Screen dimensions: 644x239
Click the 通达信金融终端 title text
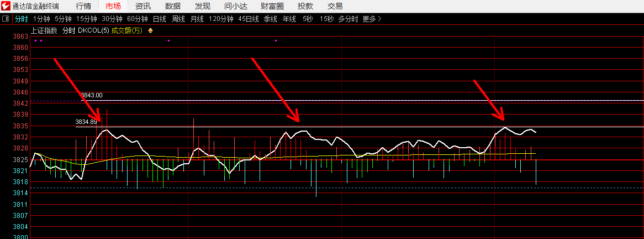click(x=35, y=6)
